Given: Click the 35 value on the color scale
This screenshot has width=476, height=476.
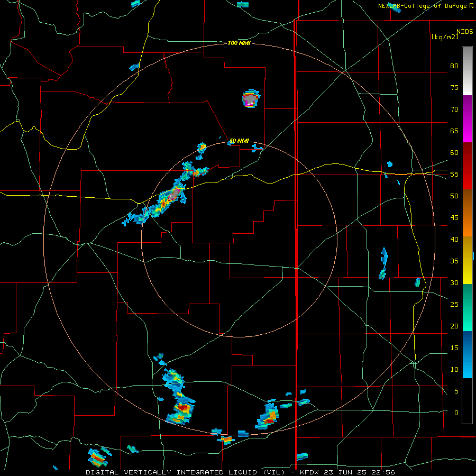Looking at the screenshot, I should 454,261.
